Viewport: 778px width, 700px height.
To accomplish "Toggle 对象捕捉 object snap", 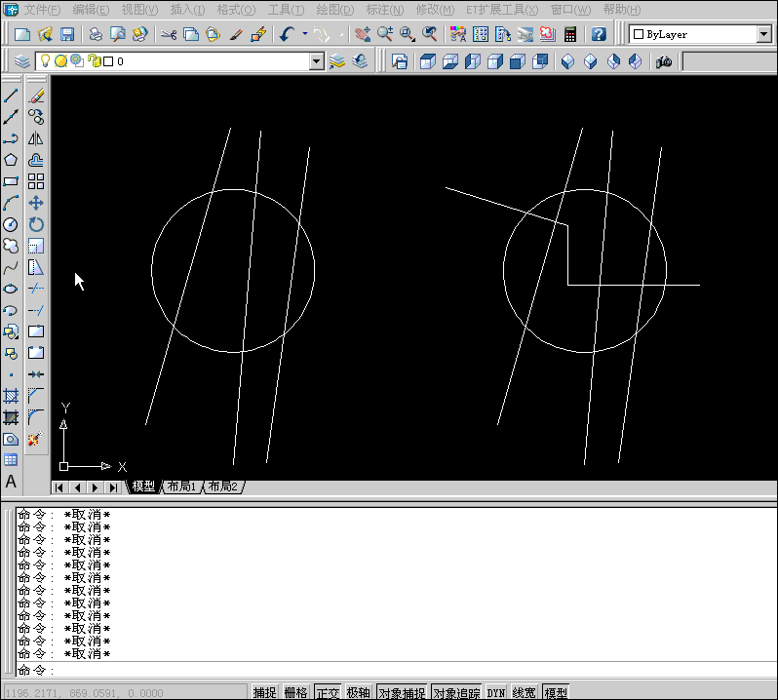I will 402,692.
